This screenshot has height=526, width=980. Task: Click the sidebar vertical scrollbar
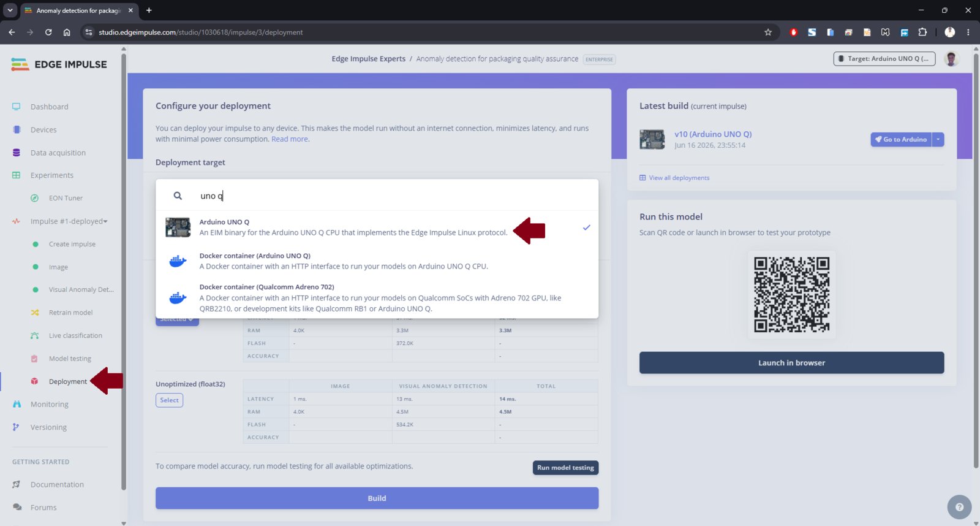coord(124,272)
